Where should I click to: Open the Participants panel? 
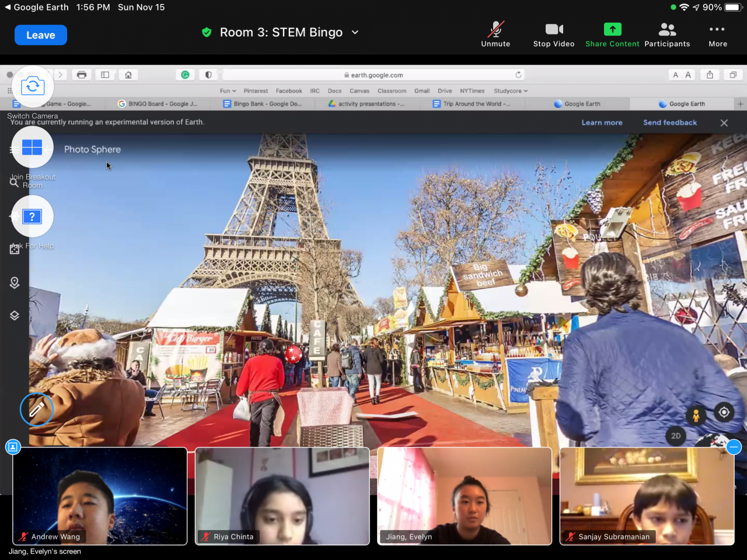pyautogui.click(x=667, y=35)
